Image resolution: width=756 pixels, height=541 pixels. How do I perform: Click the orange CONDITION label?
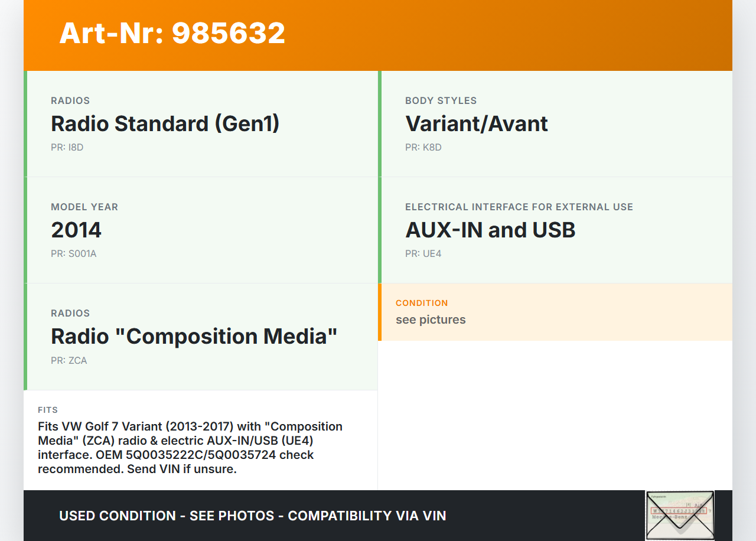[422, 303]
